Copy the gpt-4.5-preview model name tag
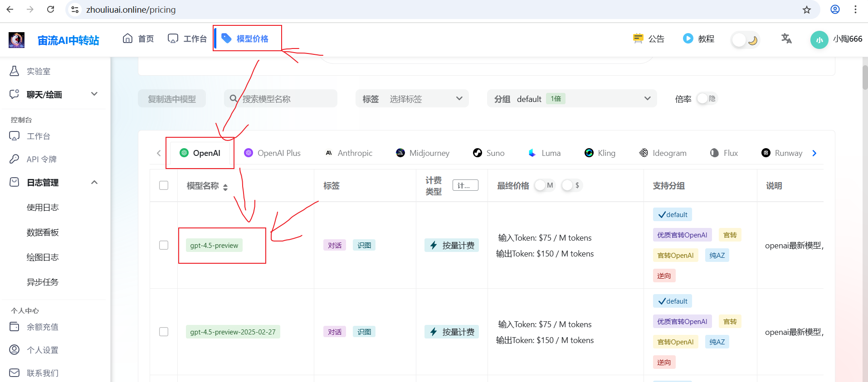Viewport: 868px width, 382px height. coord(214,245)
